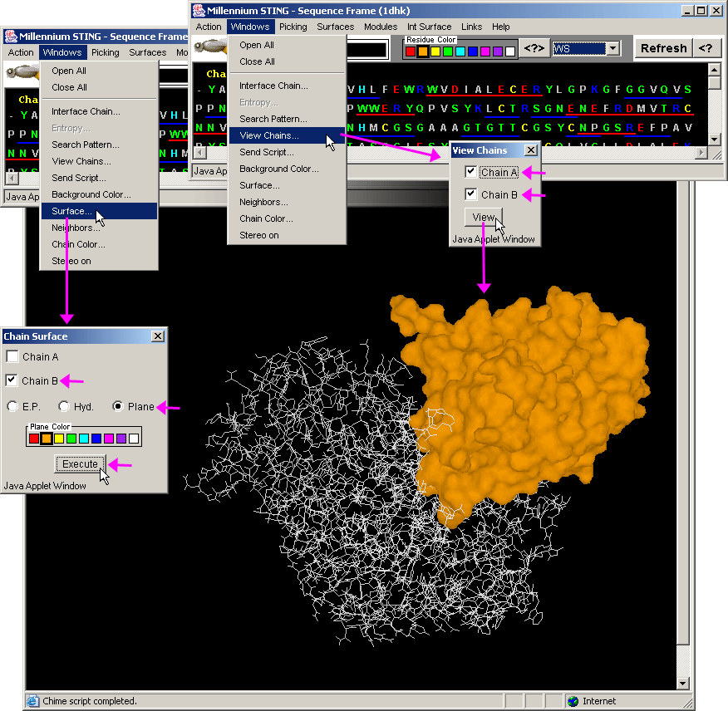Pick yellow in Plane Color palette
This screenshot has height=711, width=728.
click(58, 439)
